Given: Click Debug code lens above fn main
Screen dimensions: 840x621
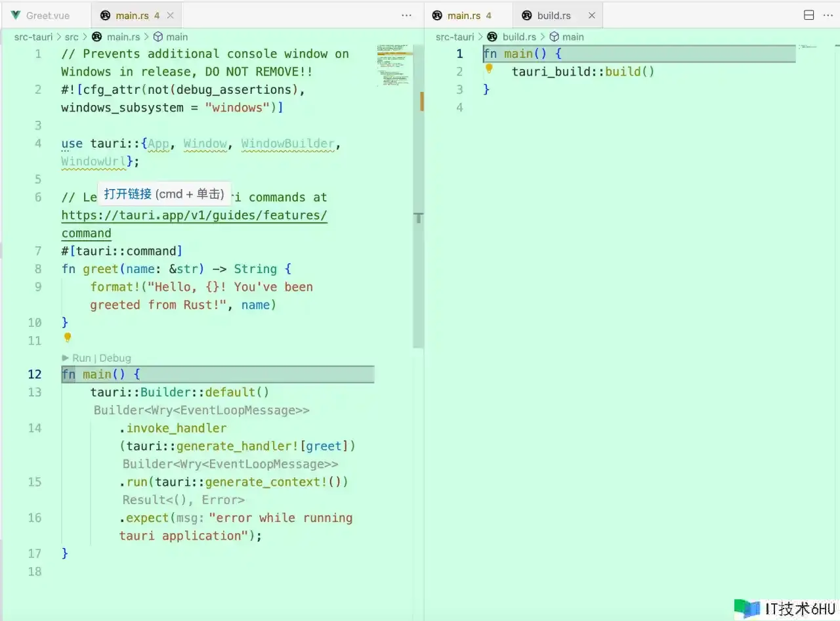Looking at the screenshot, I should click(x=115, y=358).
